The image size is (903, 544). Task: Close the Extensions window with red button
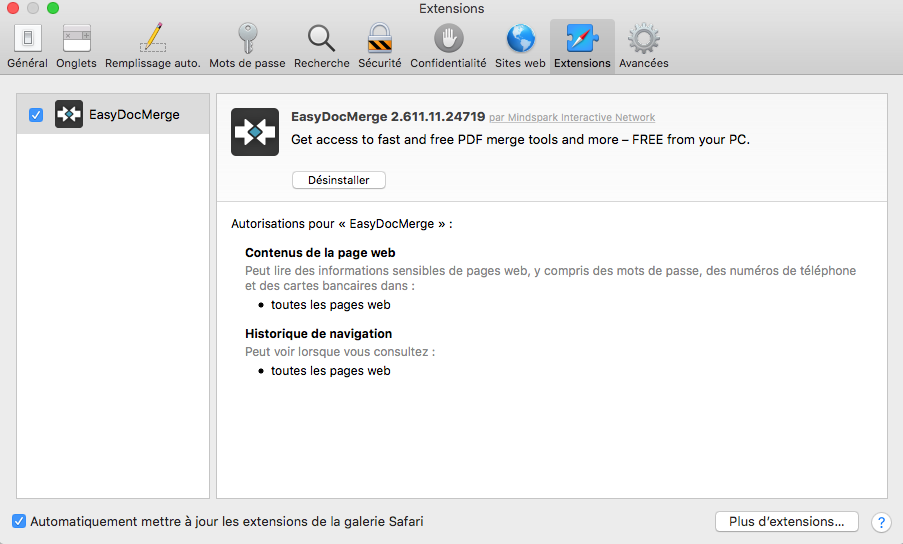point(13,8)
